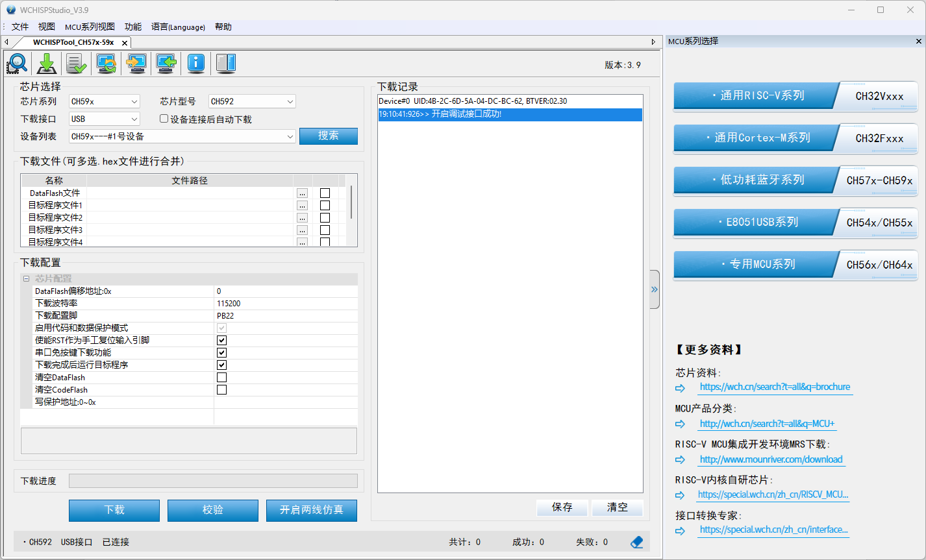Open the blue info toolbar icon

click(x=196, y=64)
